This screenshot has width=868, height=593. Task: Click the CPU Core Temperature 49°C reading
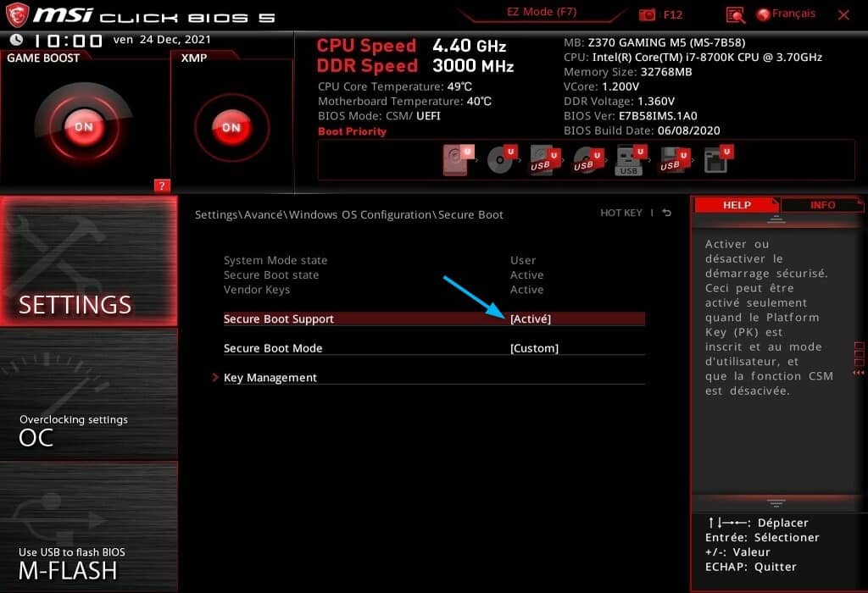coord(395,87)
